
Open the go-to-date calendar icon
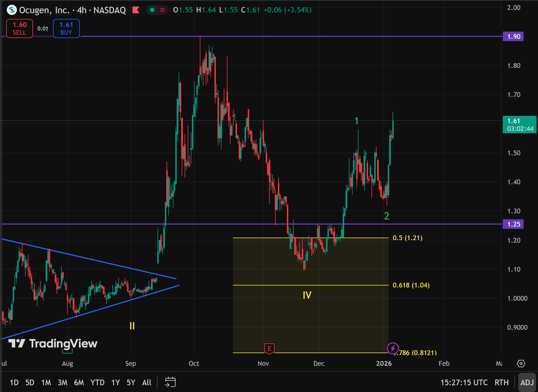(x=170, y=382)
